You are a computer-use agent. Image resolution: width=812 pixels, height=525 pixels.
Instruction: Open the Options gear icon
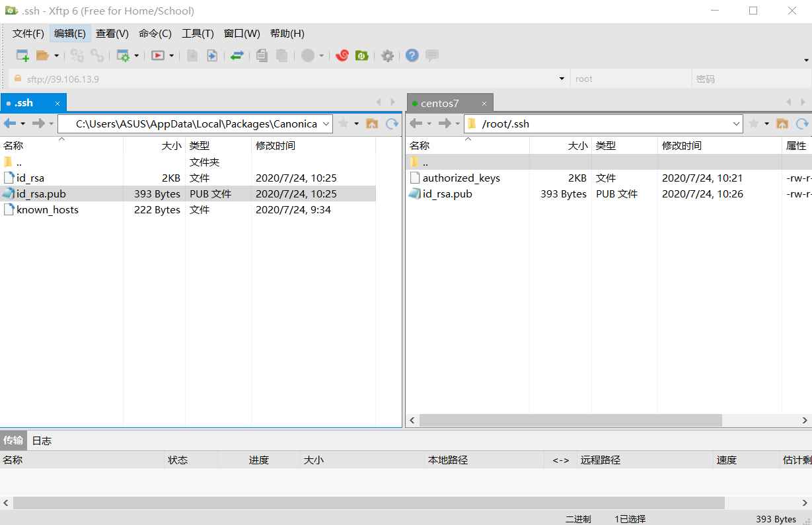(388, 56)
